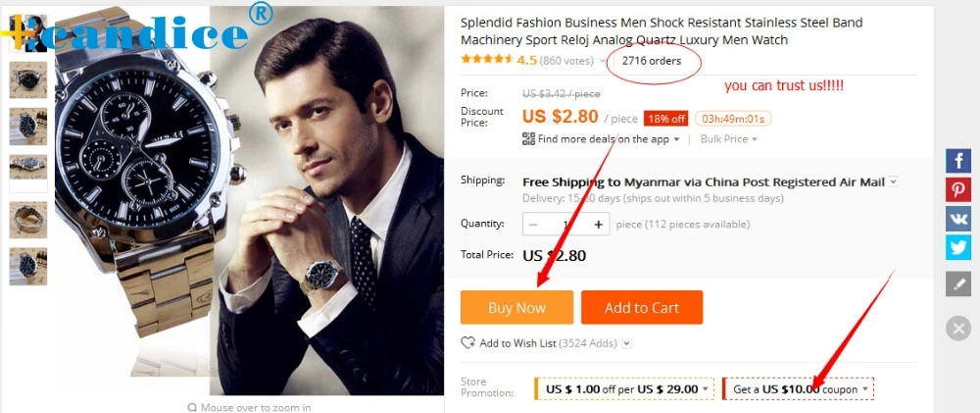This screenshot has height=413, width=980.
Task: Click the quantity input field
Action: pos(565,225)
